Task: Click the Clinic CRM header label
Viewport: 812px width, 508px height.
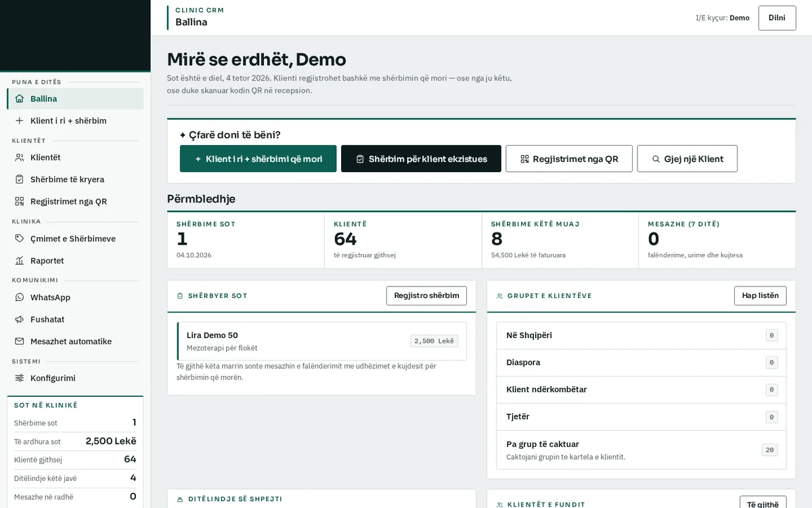Action: (200, 10)
